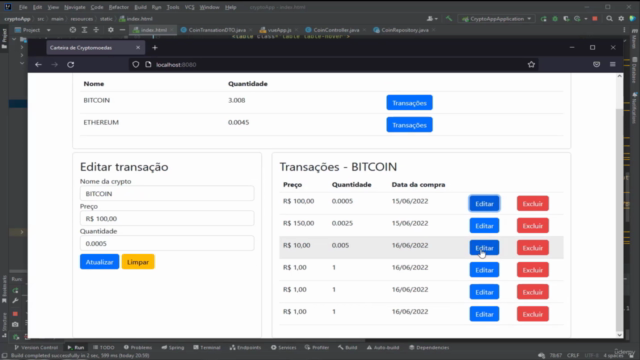Click Collapse All in Project panel toolbar
This screenshot has width=640, height=360.
pos(96,30)
